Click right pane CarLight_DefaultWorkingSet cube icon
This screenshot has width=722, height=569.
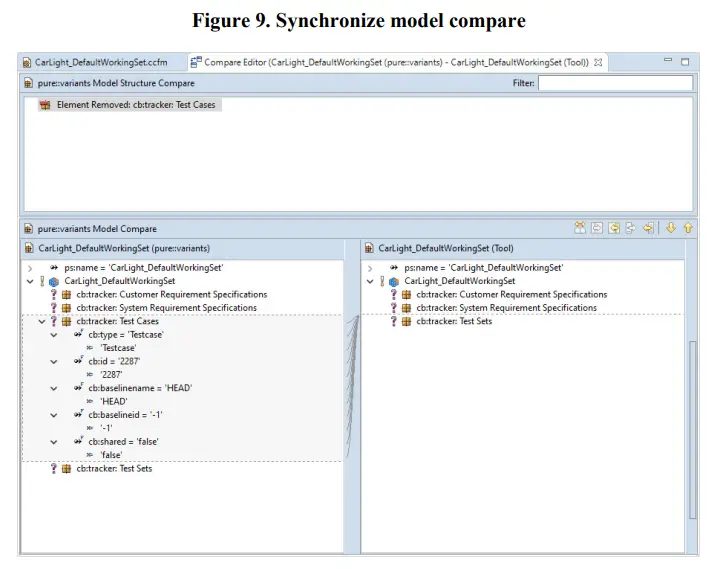[x=394, y=281]
